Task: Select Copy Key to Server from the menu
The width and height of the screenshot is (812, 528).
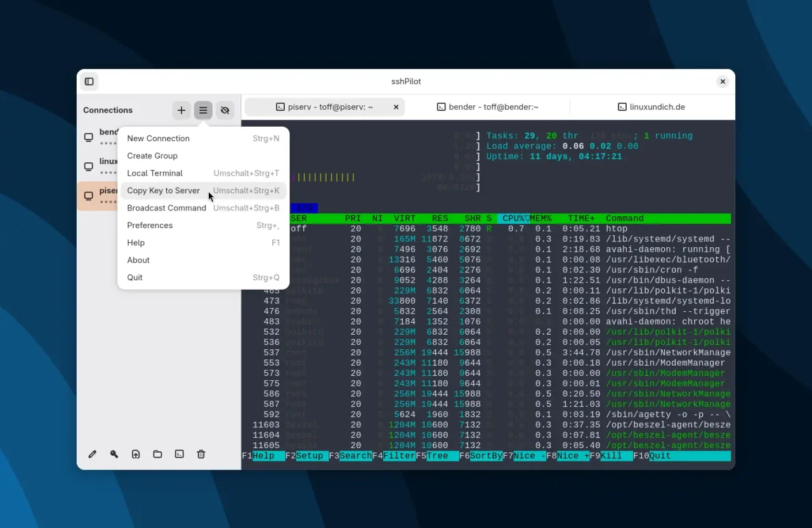Action: coord(164,190)
